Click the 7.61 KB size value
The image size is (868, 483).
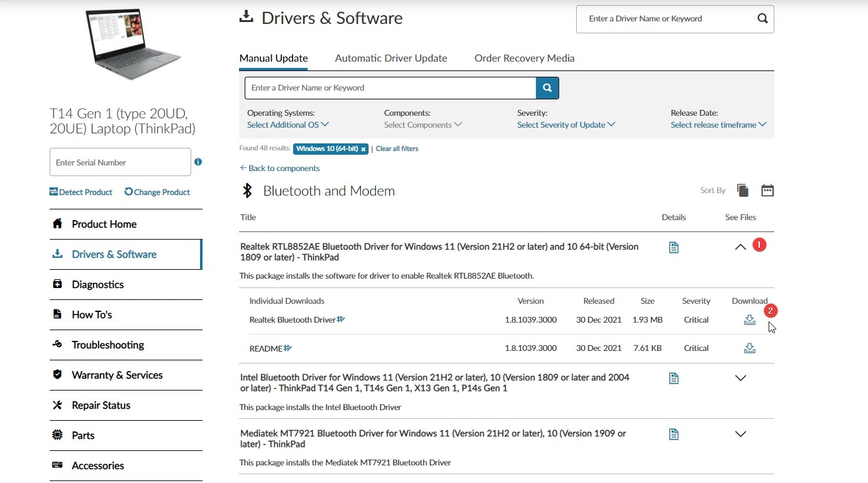click(x=647, y=348)
